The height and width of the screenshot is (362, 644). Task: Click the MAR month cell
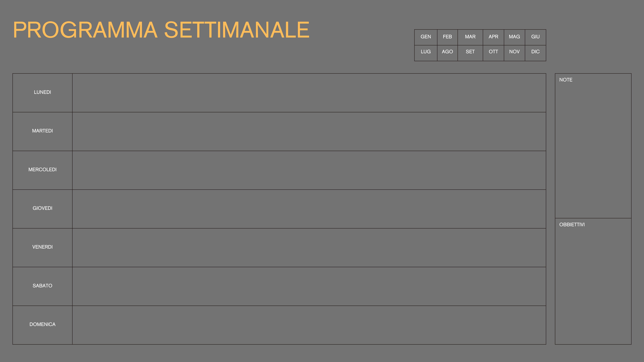click(x=470, y=37)
